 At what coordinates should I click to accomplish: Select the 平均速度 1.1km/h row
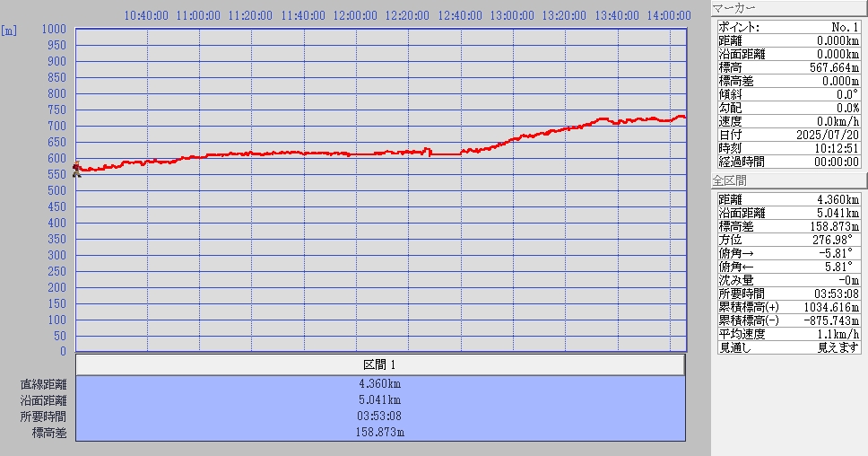pyautogui.click(x=788, y=333)
